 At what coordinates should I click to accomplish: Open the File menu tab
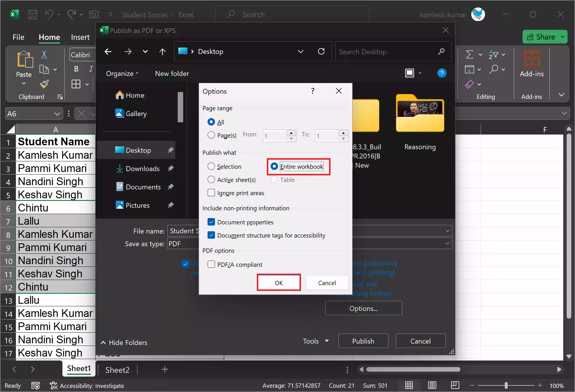coord(18,37)
